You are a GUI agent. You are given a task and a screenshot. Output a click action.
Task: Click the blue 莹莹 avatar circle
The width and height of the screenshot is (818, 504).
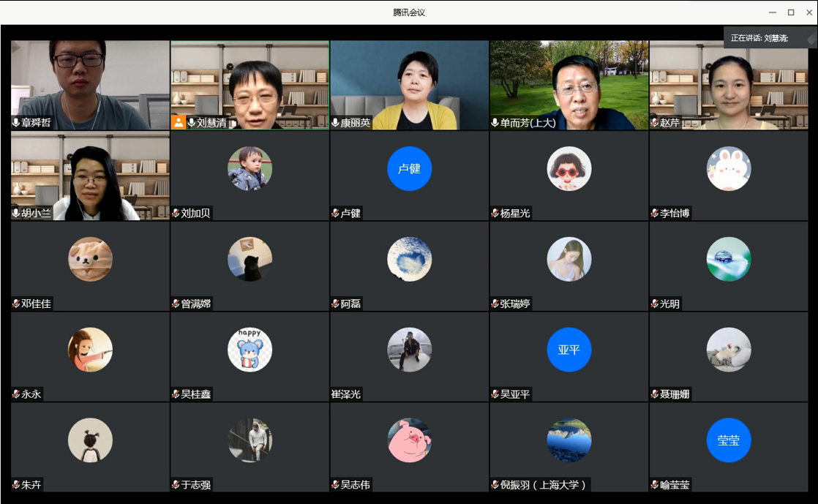[728, 440]
